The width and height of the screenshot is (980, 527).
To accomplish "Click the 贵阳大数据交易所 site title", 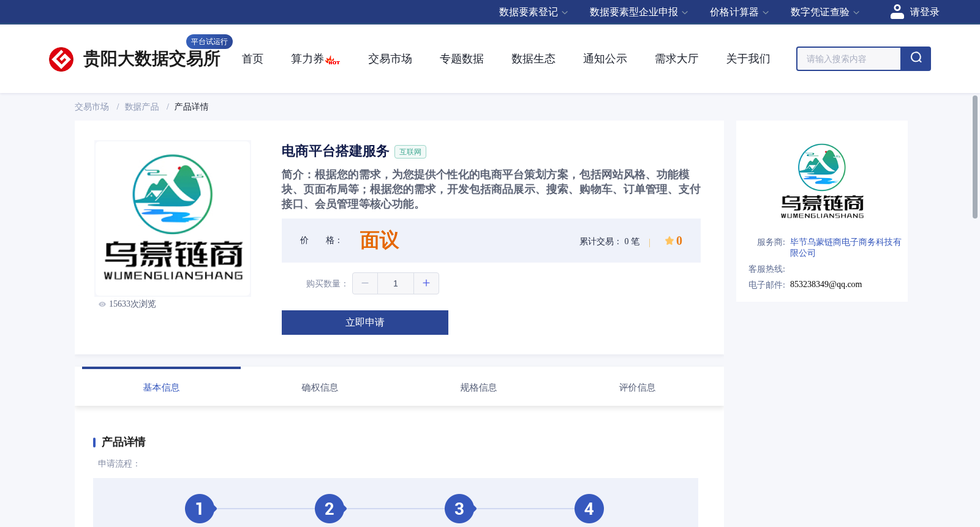I will [x=151, y=59].
